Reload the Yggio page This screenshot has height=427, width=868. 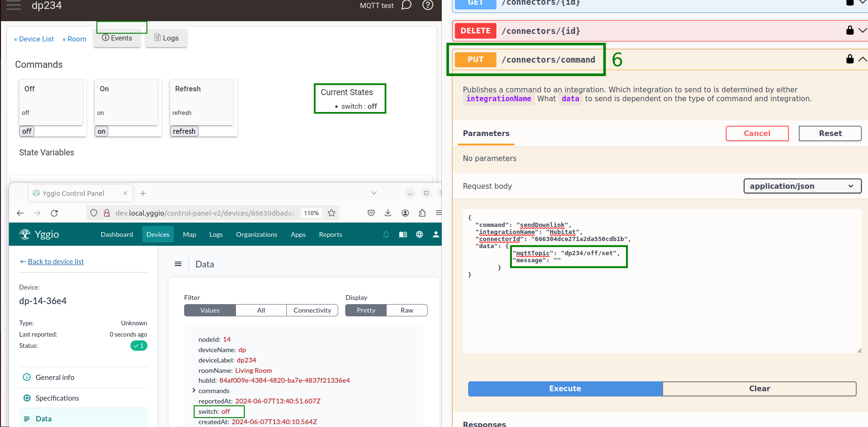54,213
